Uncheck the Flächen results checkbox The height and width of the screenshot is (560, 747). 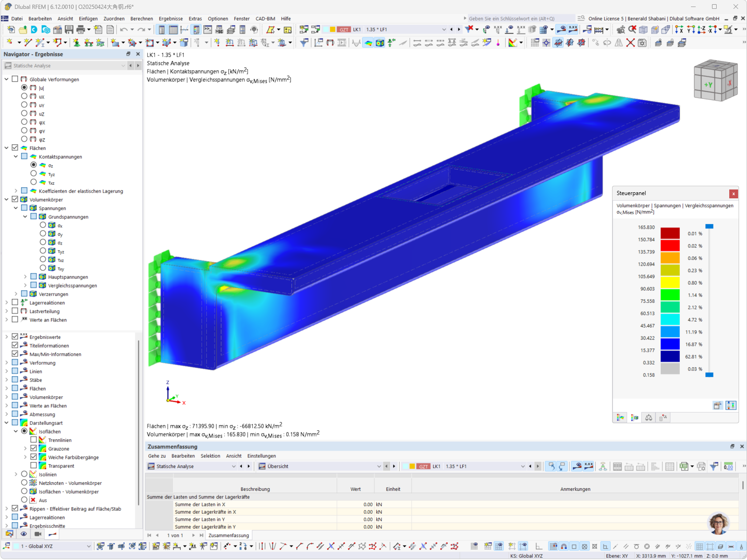click(15, 148)
